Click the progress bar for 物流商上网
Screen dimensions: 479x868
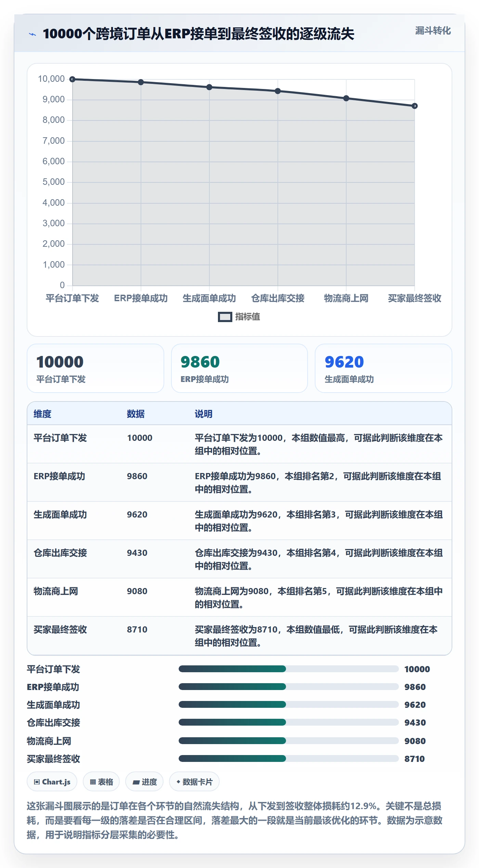tap(289, 741)
